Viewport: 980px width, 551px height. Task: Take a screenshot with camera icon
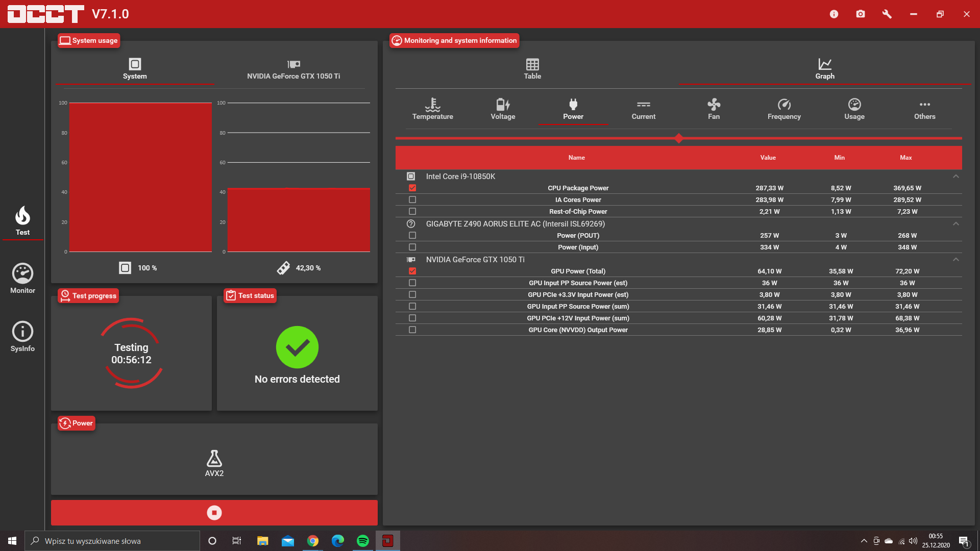[861, 14]
